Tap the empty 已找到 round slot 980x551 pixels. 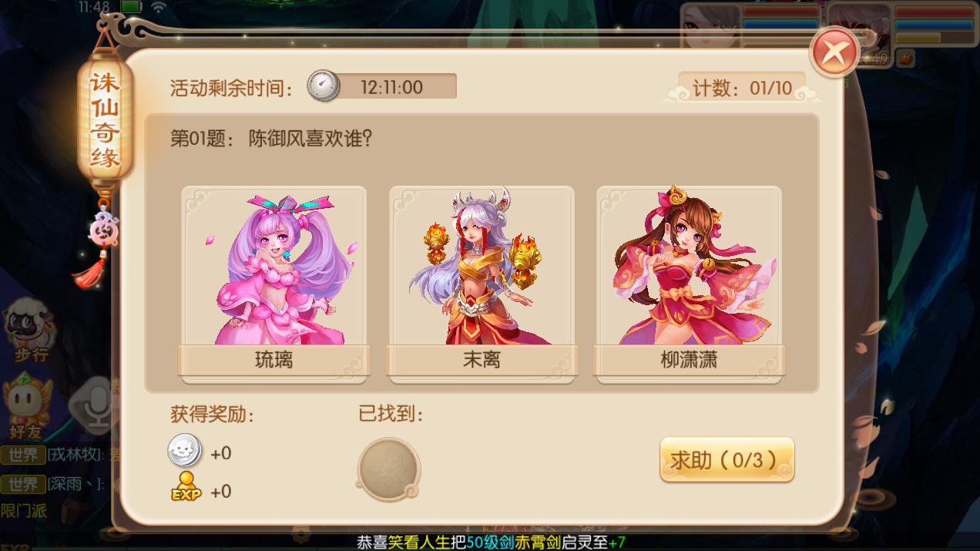(388, 469)
